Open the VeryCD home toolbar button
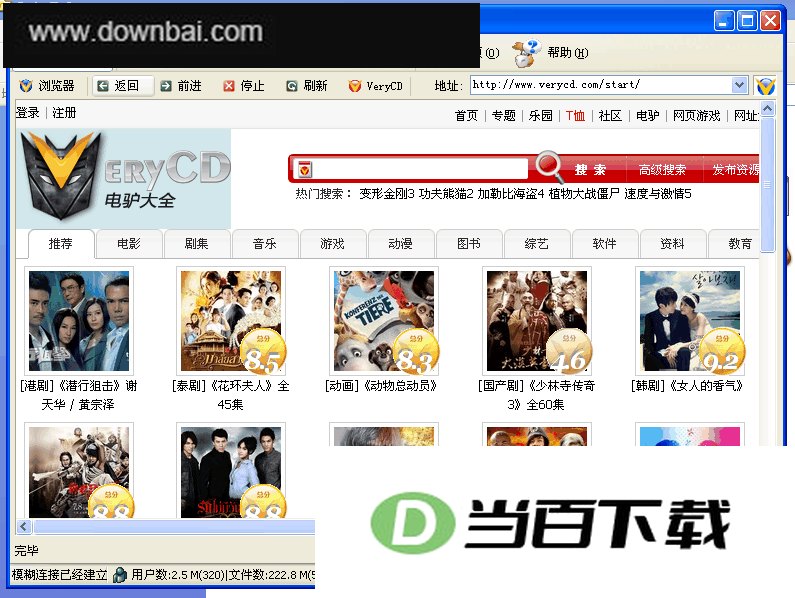The height and width of the screenshot is (598, 795). pyautogui.click(x=376, y=86)
